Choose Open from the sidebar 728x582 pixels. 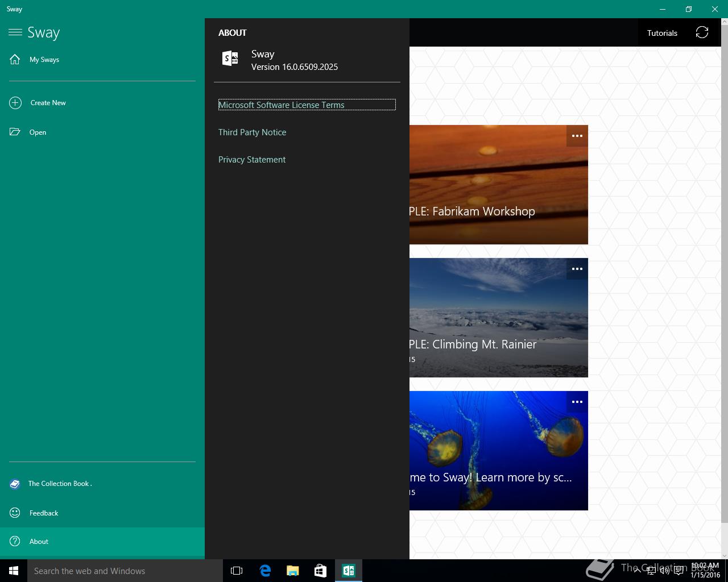(102, 132)
